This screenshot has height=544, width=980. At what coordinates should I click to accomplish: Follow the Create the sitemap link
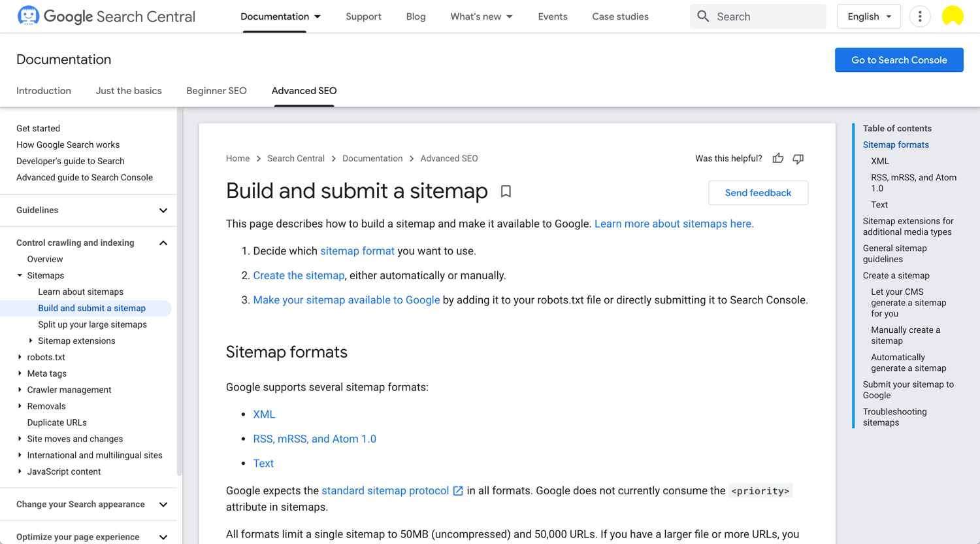(x=299, y=275)
